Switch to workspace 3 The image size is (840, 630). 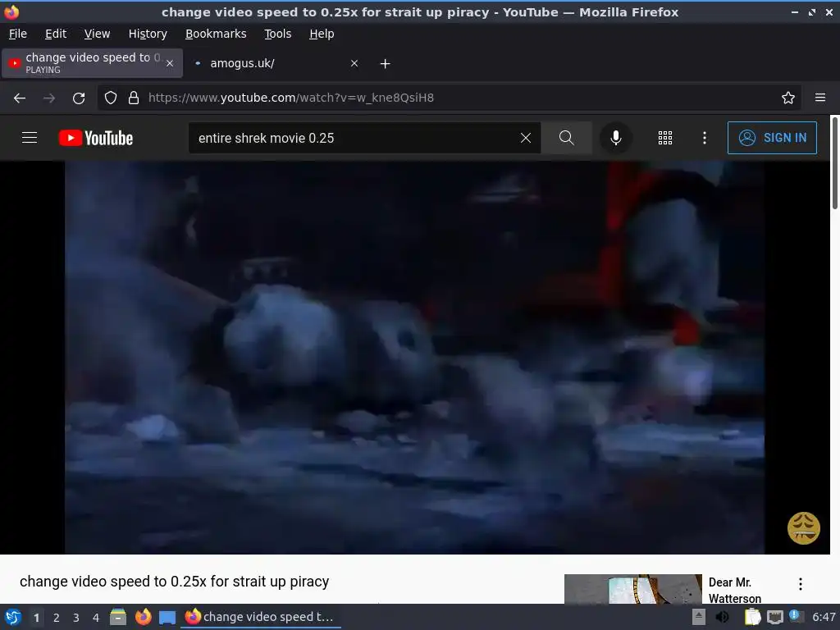point(76,618)
